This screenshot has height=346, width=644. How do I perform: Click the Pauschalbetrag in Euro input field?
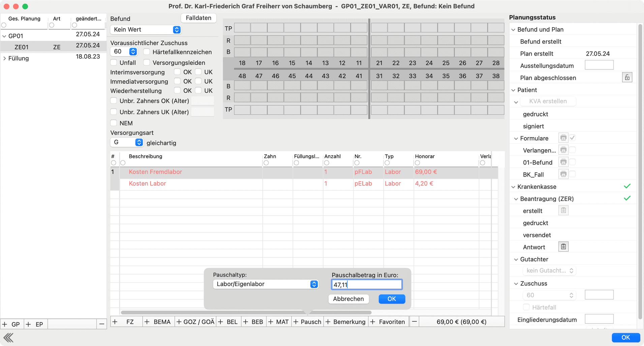[367, 285]
